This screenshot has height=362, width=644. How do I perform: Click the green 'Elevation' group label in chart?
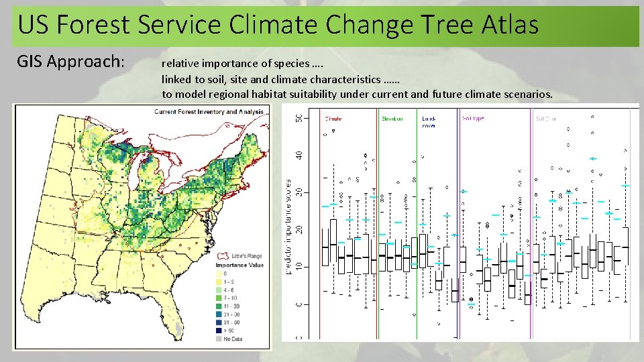[x=392, y=119]
